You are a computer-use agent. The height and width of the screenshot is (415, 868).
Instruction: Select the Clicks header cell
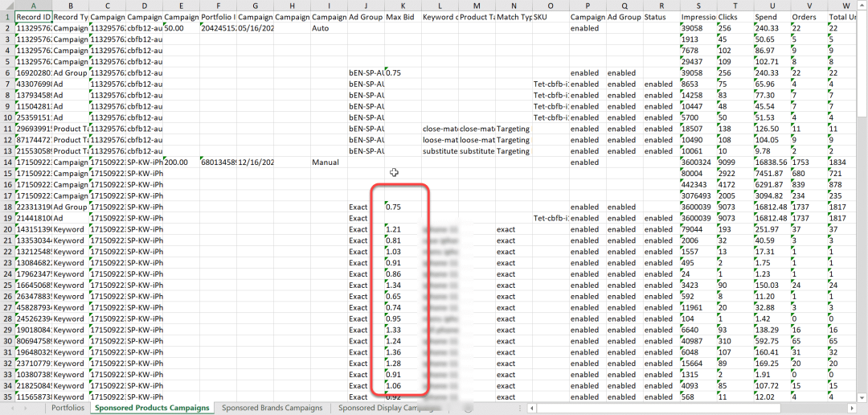(x=735, y=17)
